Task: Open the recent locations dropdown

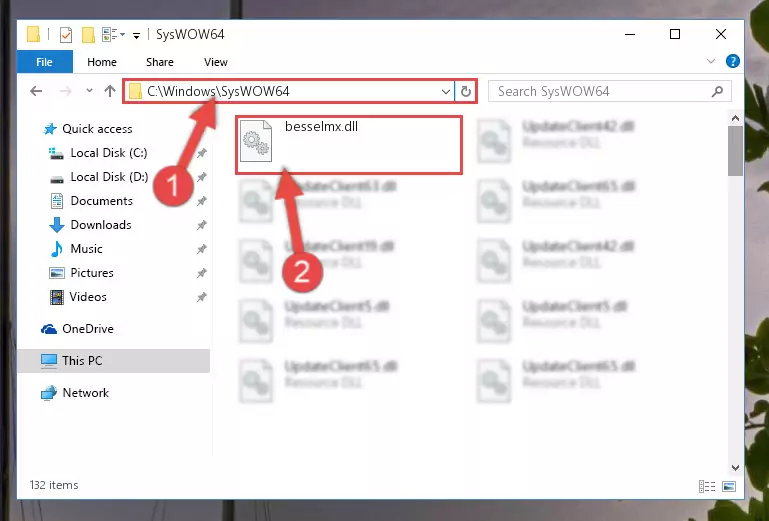Action: [x=89, y=91]
